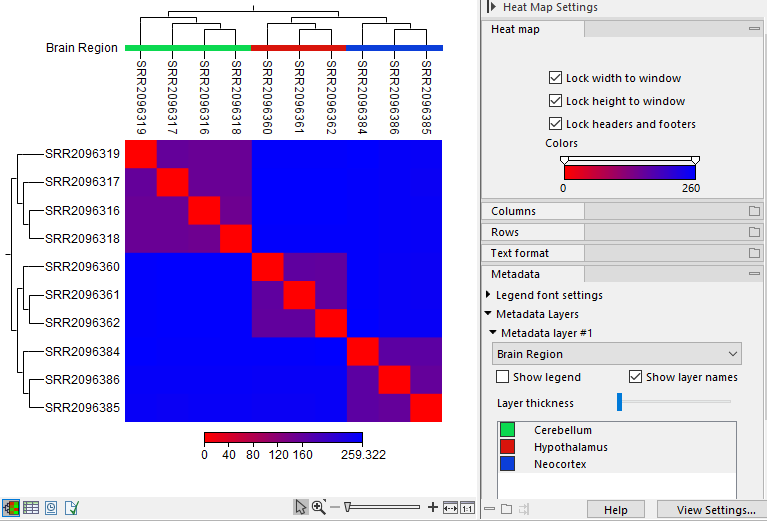The width and height of the screenshot is (767, 521).
Task: Switch to the table view icon
Action: point(31,507)
